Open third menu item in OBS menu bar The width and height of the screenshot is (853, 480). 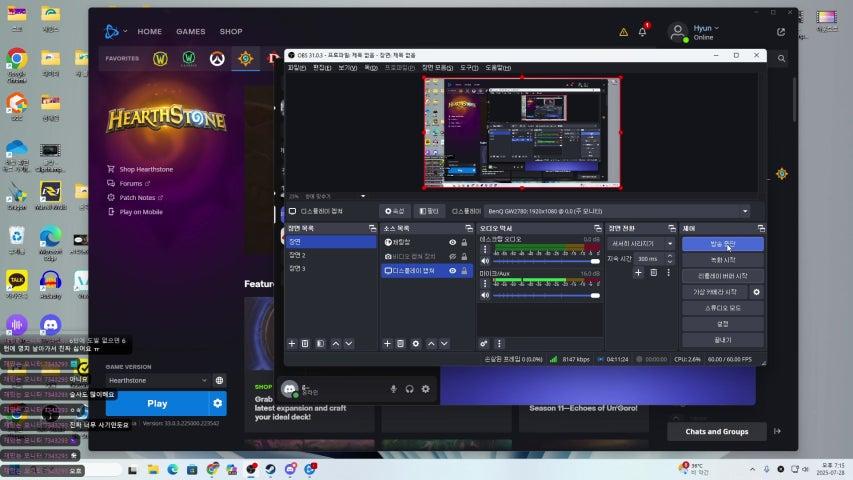(348, 68)
